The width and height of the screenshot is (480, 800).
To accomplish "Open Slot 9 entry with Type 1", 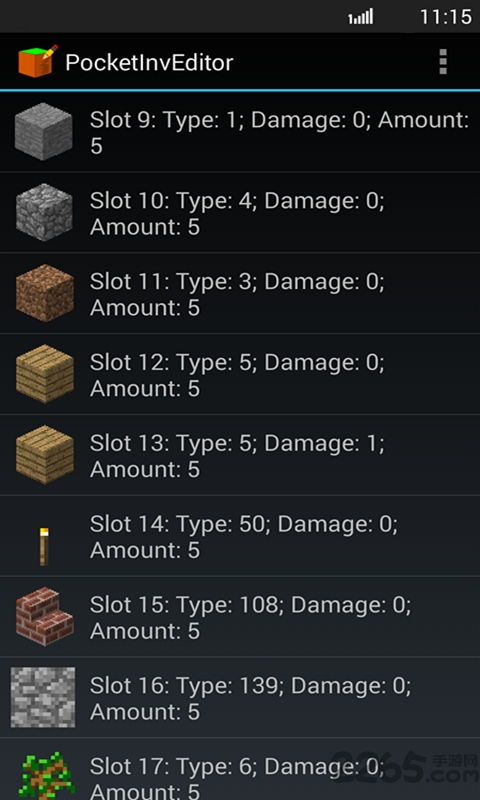I will 240,132.
